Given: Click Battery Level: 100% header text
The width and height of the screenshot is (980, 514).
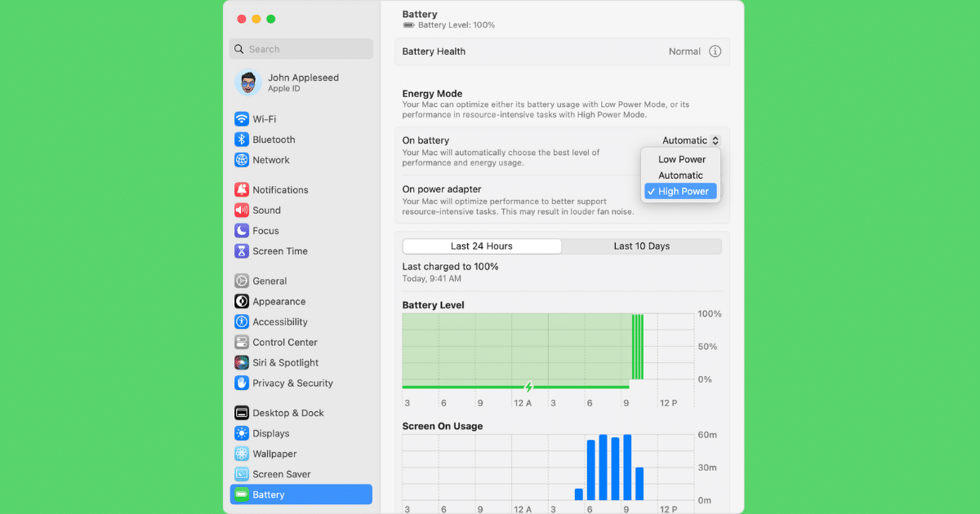Looking at the screenshot, I should point(457,25).
